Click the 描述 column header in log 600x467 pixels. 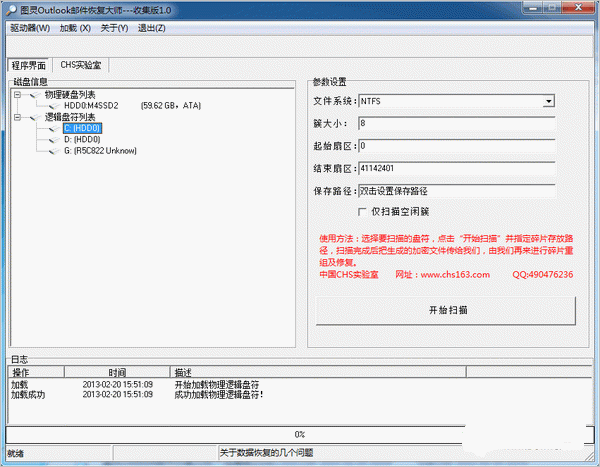pos(318,372)
